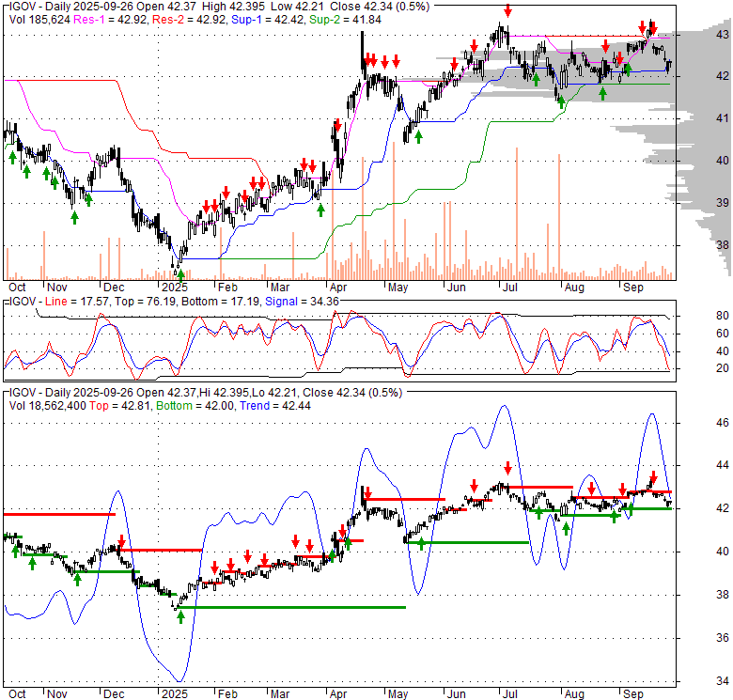Click the red Res-2 = 42.92 label
The height and width of the screenshot is (700, 733).
(189, 20)
